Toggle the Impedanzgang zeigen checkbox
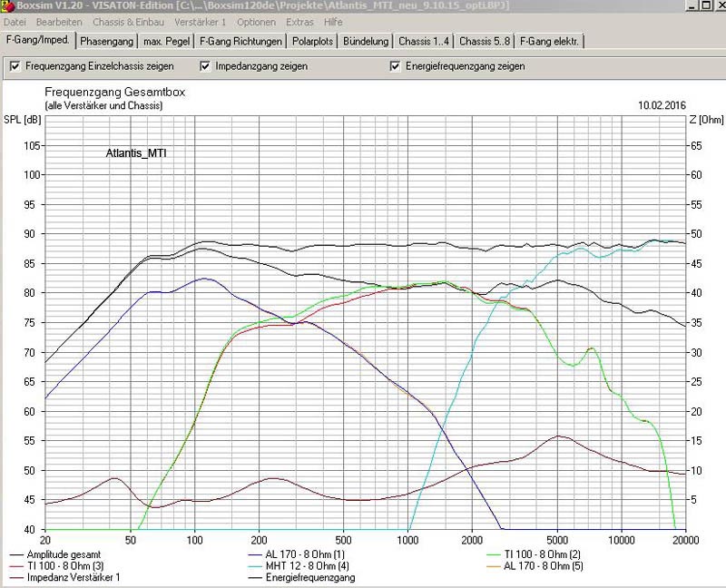The height and width of the screenshot is (588, 726). point(205,66)
